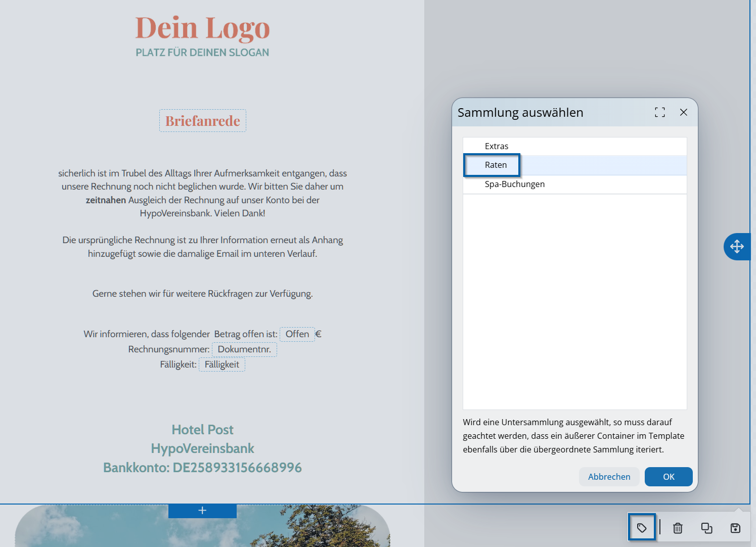Click the Offen amount placeholder
This screenshot has width=756, height=547.
tap(297, 334)
